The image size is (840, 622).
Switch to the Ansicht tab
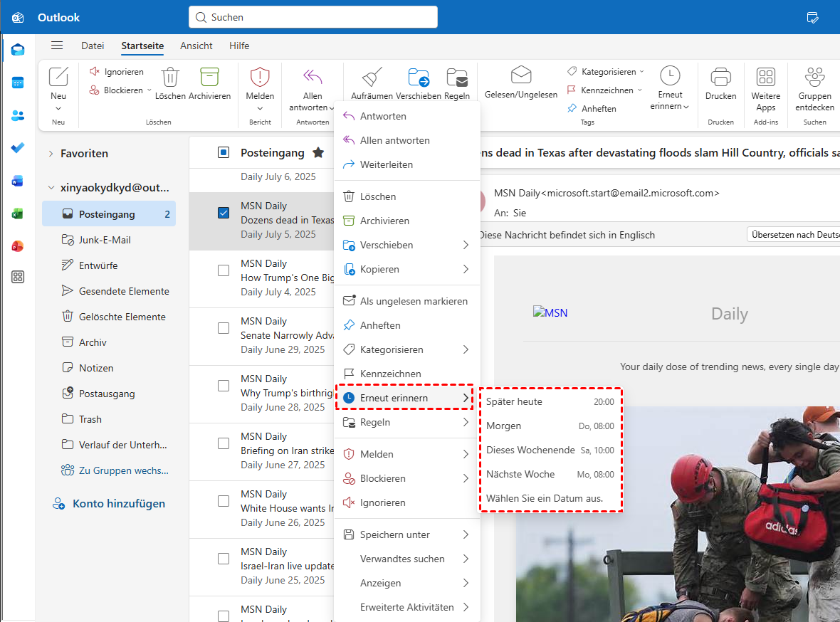(x=196, y=46)
